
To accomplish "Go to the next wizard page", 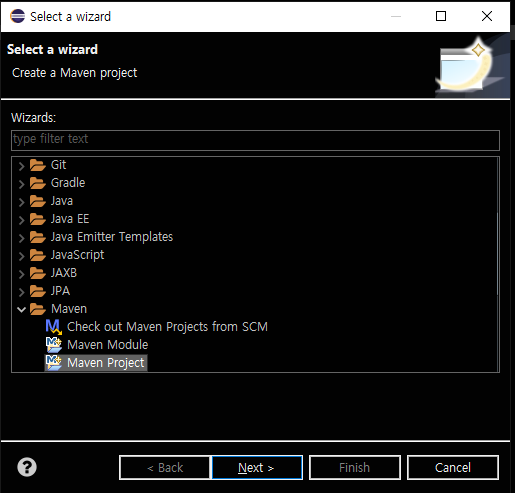I will coord(257,467).
